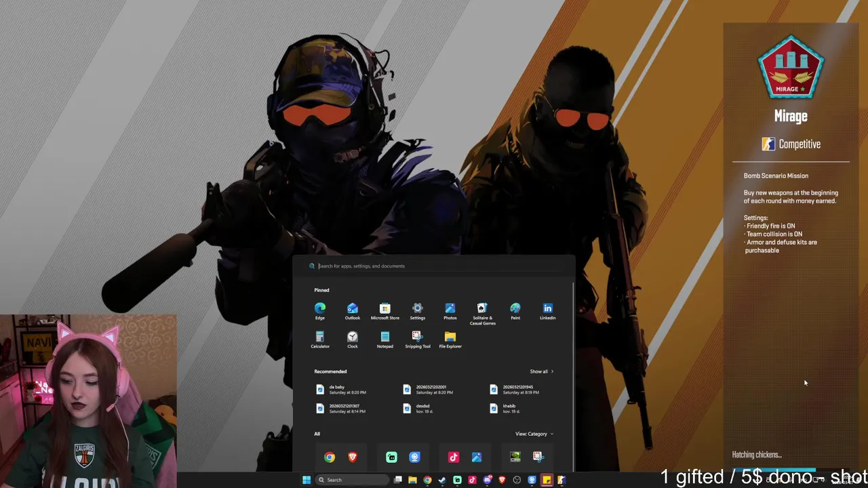
Task: Open Task View on the taskbar
Action: 398,480
